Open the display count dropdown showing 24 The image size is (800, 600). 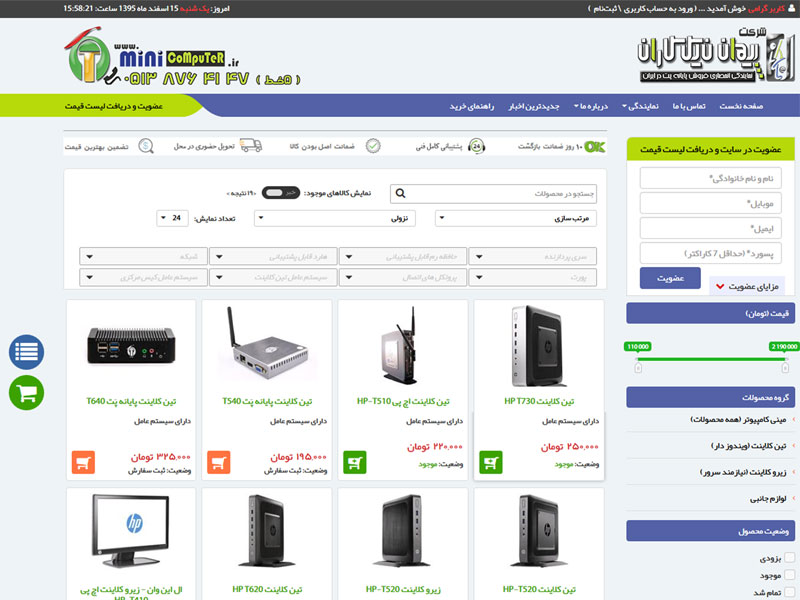[x=172, y=218]
